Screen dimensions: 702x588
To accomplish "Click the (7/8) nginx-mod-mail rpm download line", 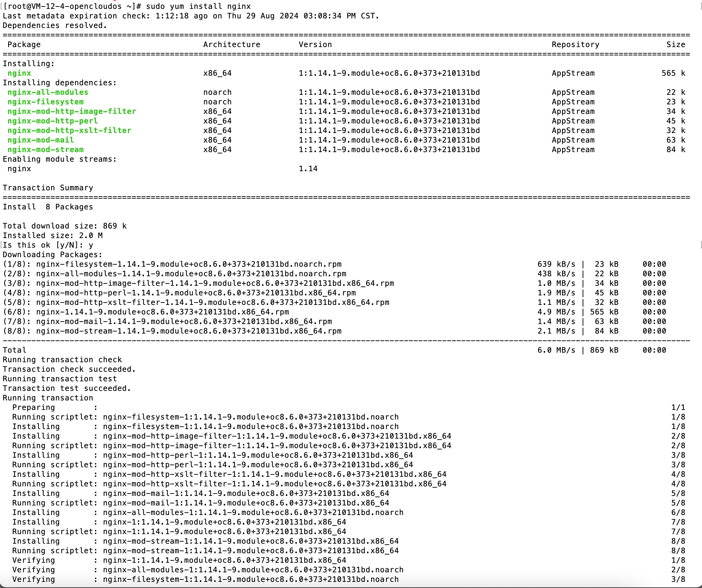I will [334, 322].
